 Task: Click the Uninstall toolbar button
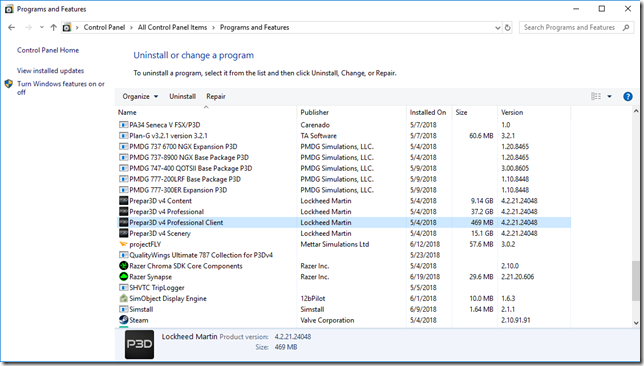click(x=182, y=97)
